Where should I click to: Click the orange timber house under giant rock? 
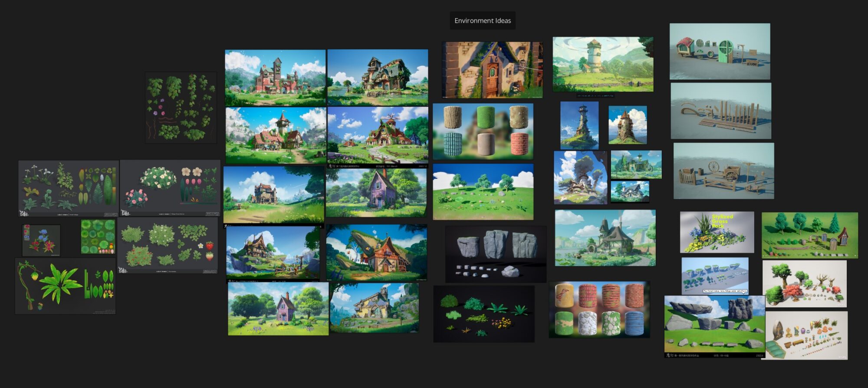coord(377,253)
